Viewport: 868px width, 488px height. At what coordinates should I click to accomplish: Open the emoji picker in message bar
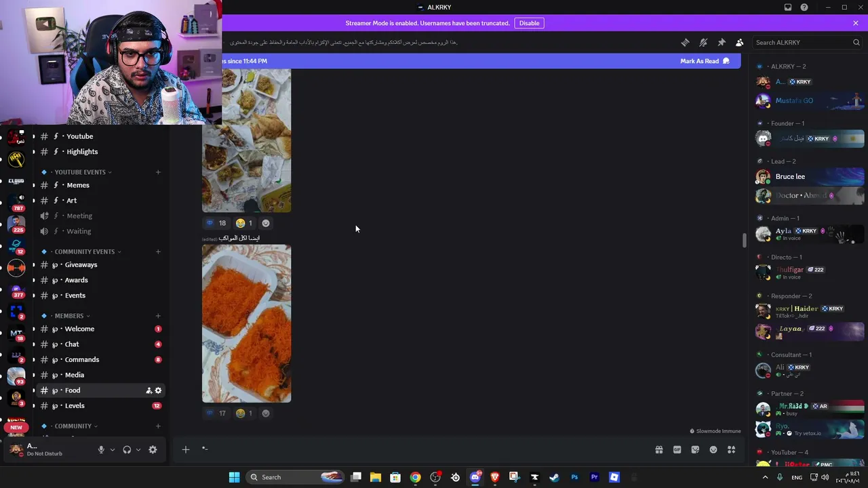[713, 449]
